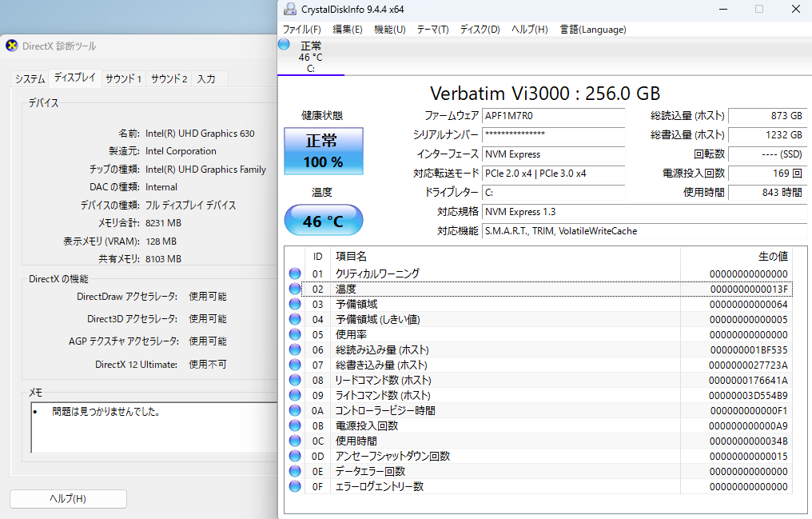This screenshot has height=519, width=812.
Task: Click the ID column header
Action: [x=317, y=257]
